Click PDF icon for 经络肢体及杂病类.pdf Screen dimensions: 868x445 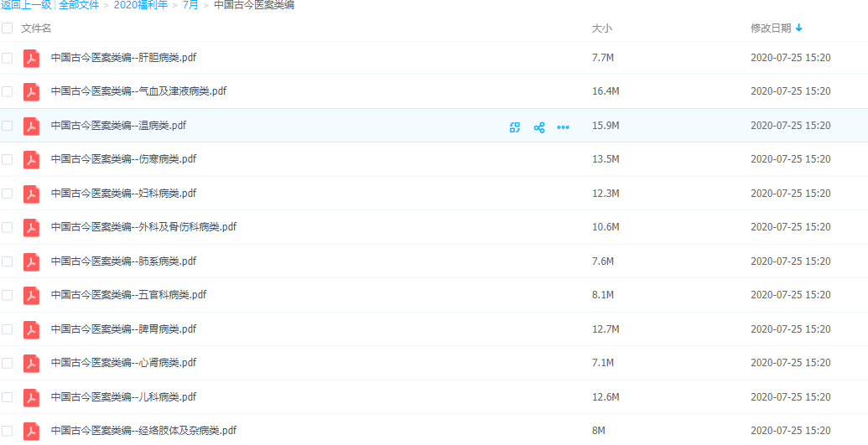(31, 432)
